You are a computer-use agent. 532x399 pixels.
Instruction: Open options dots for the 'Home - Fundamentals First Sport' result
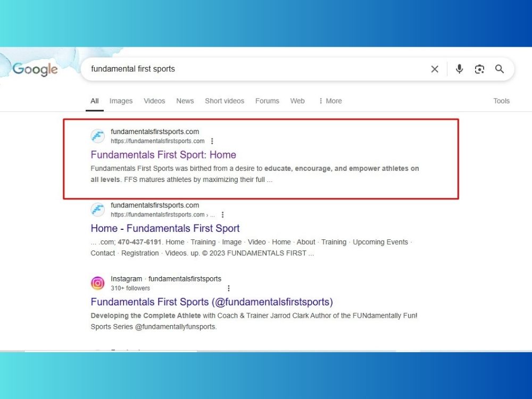pos(222,215)
